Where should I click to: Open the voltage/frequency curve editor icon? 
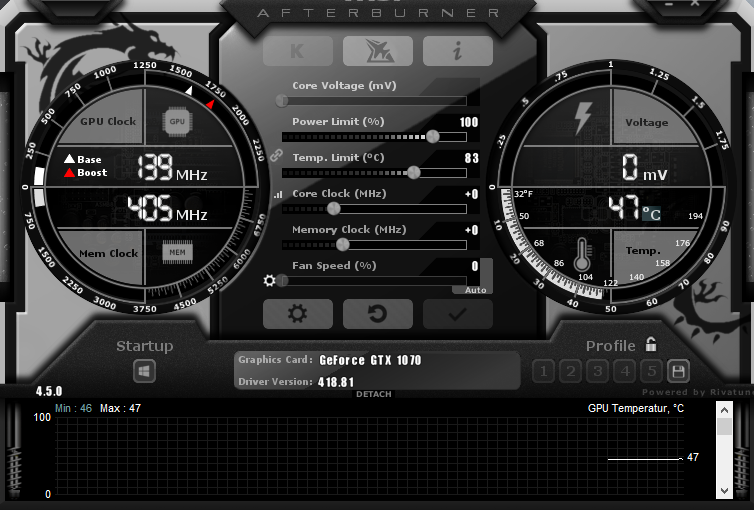277,194
